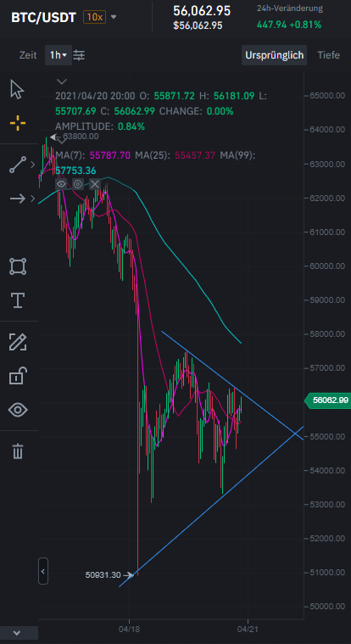Open MA indicator settings icon

tap(78, 183)
